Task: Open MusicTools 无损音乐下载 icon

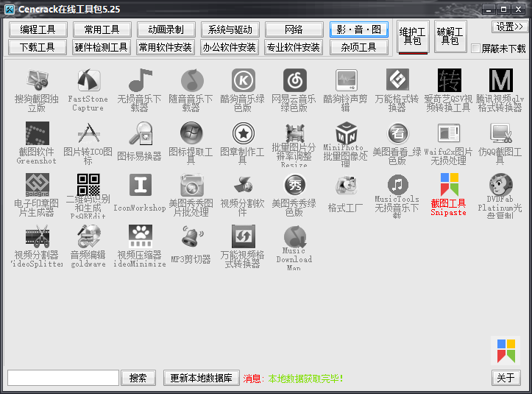Action: point(397,185)
